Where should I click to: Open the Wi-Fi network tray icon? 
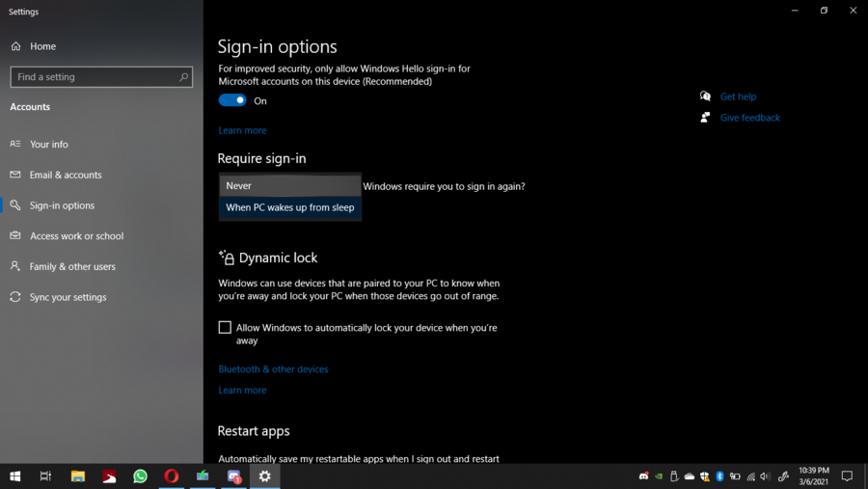click(750, 476)
